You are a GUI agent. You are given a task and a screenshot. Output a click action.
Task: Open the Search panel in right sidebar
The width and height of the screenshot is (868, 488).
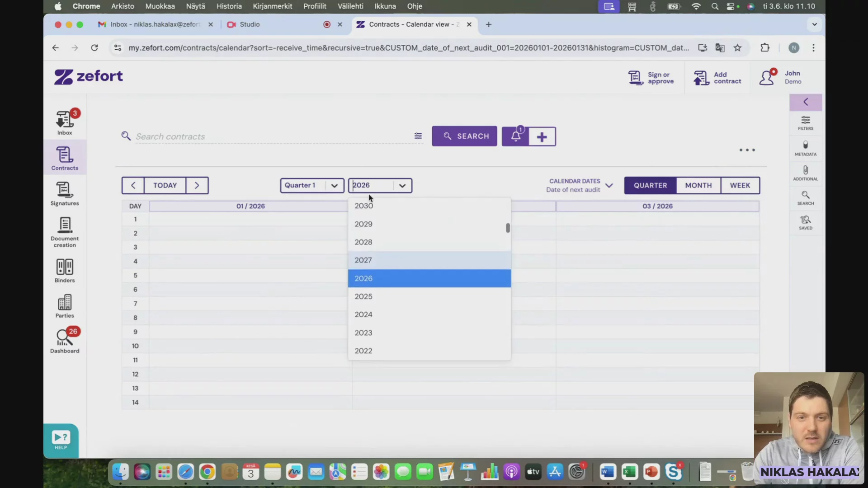(x=806, y=198)
